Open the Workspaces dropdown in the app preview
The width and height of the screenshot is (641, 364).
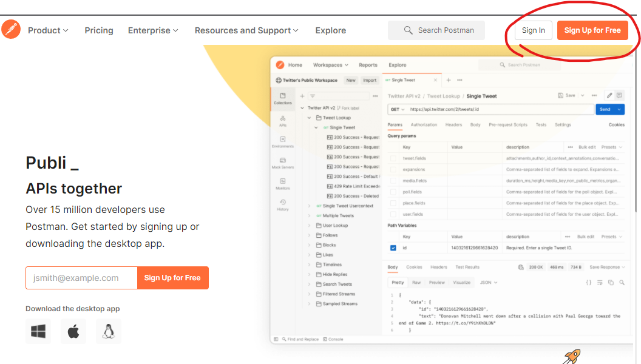point(331,65)
